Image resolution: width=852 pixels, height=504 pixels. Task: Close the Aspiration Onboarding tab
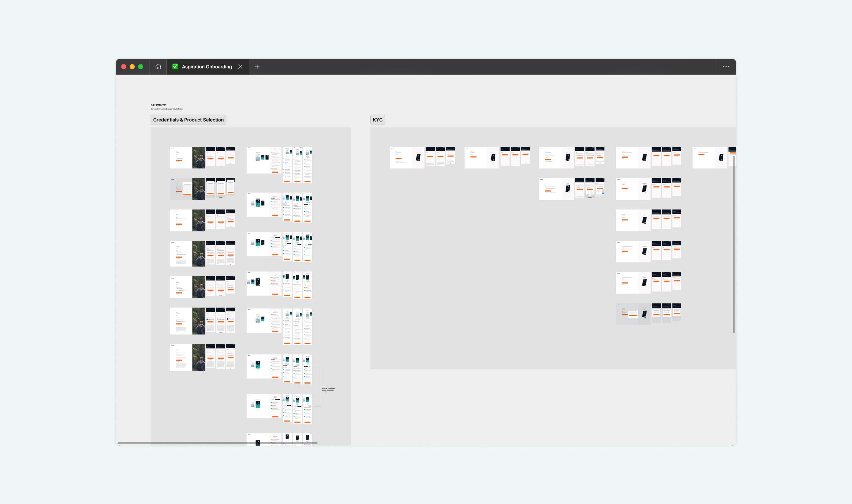coord(240,67)
